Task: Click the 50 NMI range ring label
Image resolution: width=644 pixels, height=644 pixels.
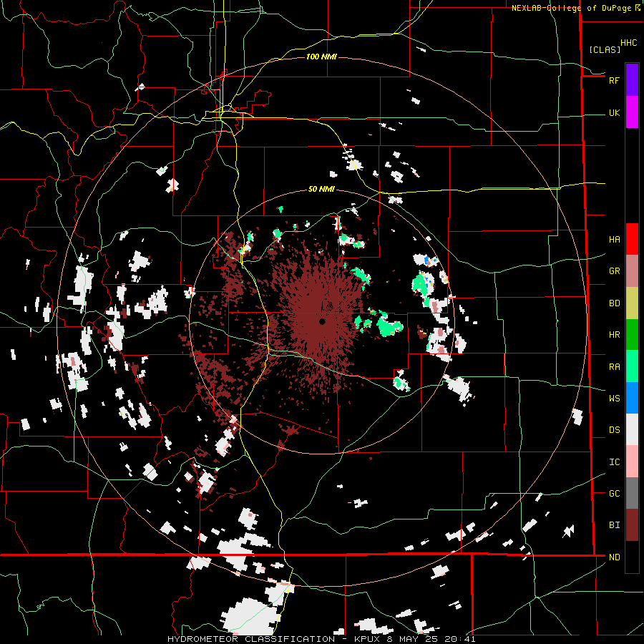Action: [x=321, y=189]
